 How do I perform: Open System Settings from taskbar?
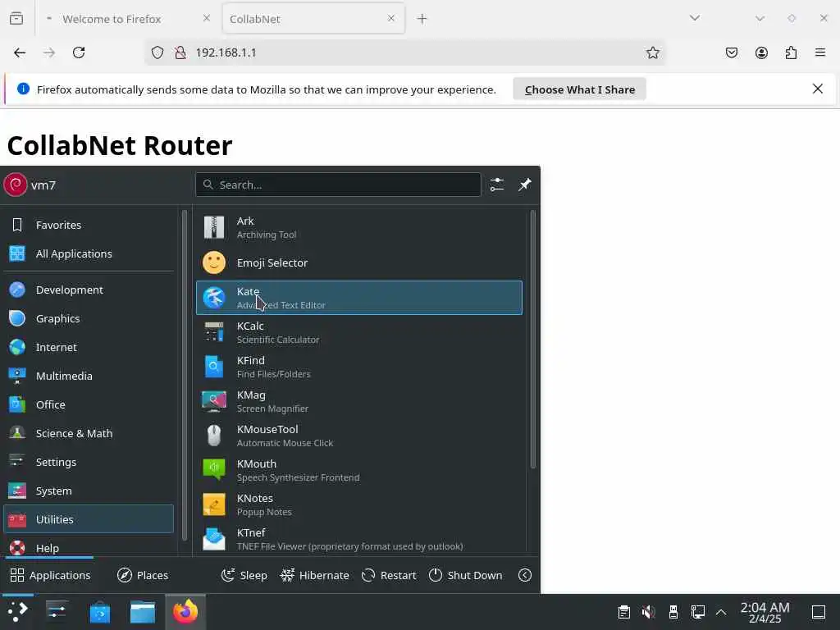click(x=57, y=611)
